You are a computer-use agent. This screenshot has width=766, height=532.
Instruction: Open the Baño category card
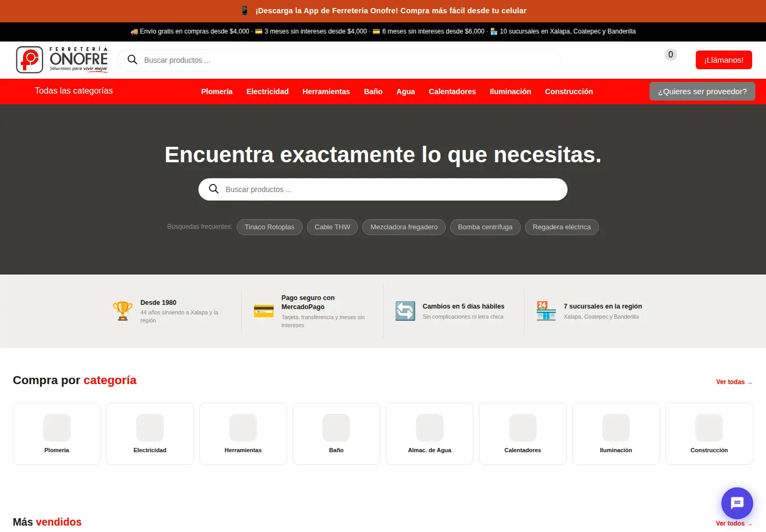point(336,434)
